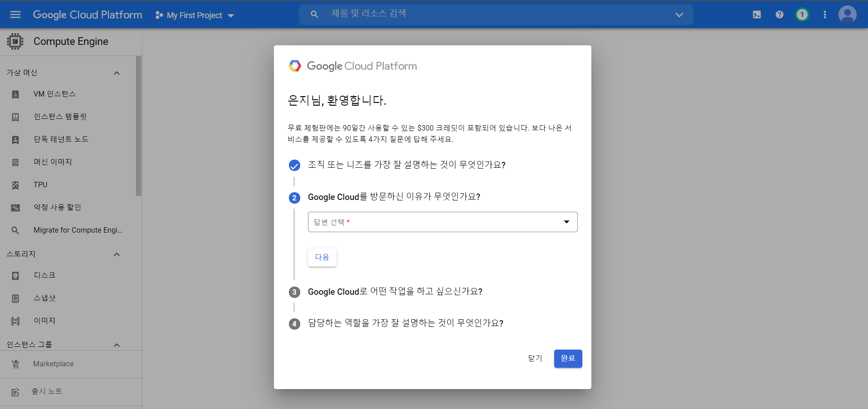
Task: Click the step 4 number circle
Action: click(294, 324)
